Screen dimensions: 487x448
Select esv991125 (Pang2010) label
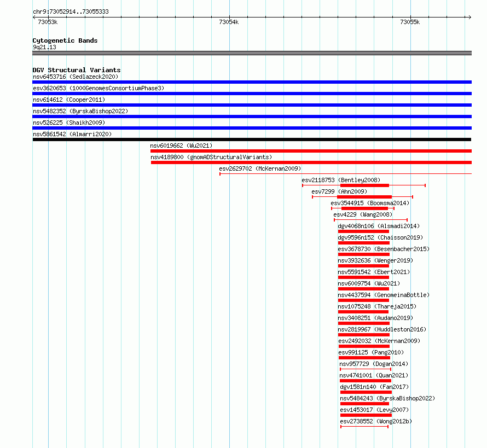[x=371, y=352]
